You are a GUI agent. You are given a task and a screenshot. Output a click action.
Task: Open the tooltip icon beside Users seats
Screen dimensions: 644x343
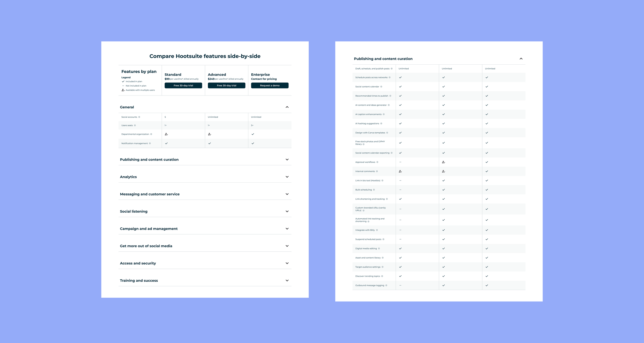[x=135, y=125]
